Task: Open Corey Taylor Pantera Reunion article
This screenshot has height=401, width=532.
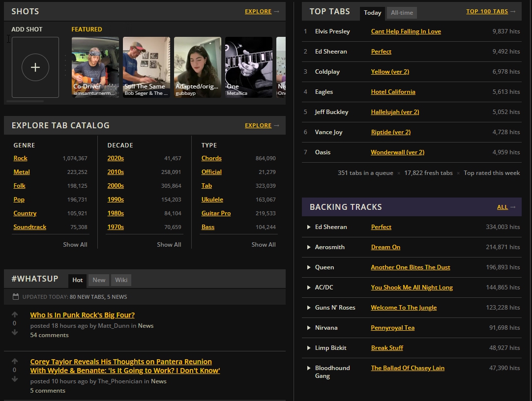Action: point(125,366)
